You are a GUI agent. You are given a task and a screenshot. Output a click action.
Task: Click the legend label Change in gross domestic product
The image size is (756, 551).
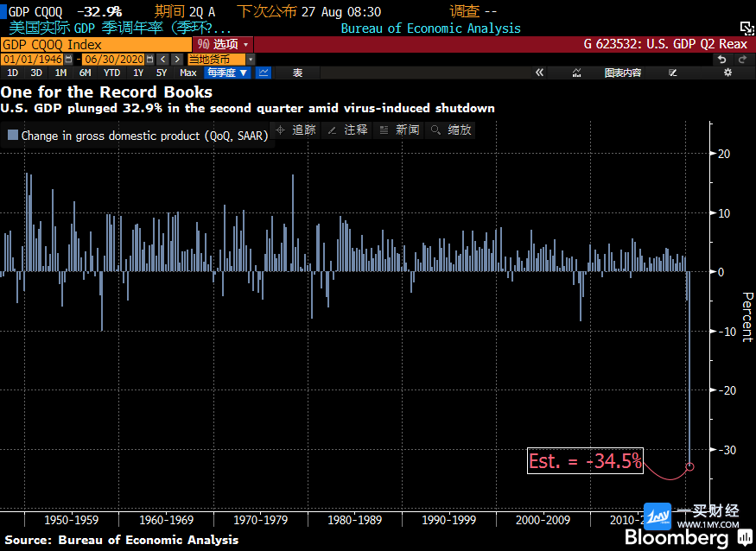[144, 136]
